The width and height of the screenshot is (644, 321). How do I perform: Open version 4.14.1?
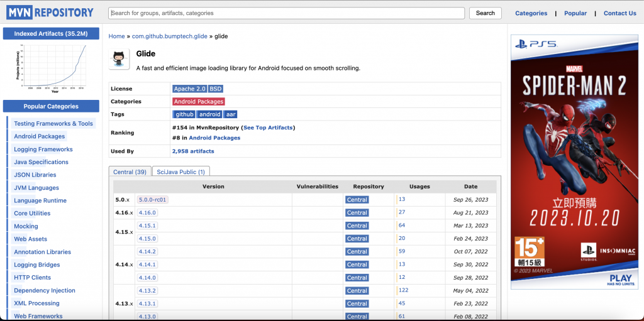[x=147, y=264]
